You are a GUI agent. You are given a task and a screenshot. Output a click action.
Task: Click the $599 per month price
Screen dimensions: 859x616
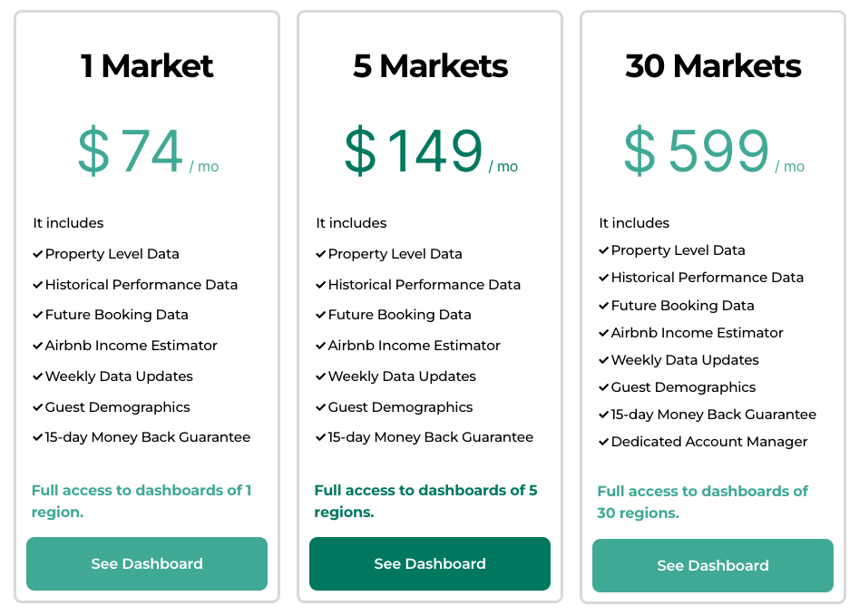tap(714, 151)
